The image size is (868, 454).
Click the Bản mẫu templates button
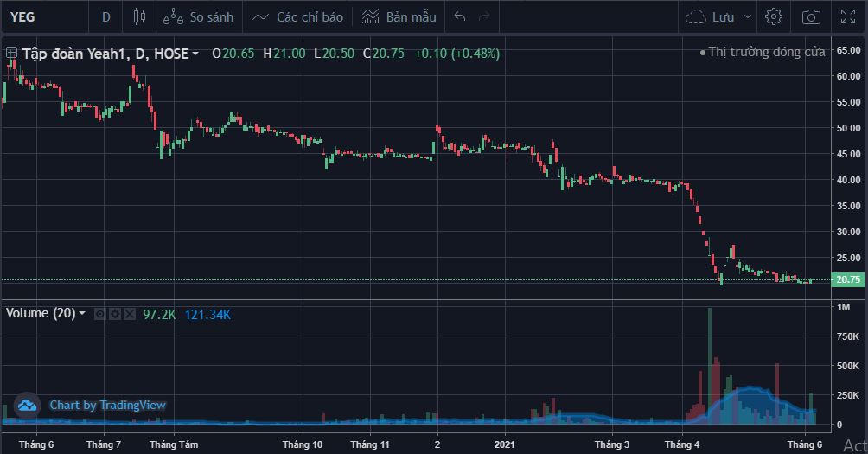coord(399,16)
